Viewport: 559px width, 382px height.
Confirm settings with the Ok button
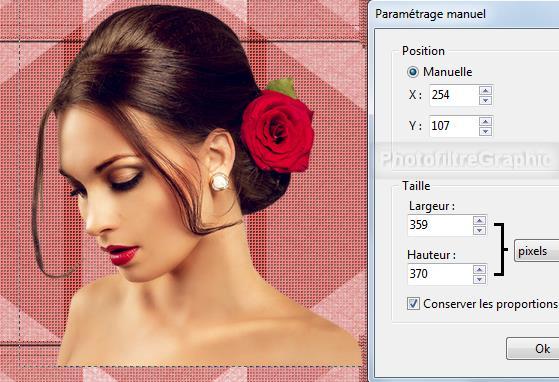[533, 349]
